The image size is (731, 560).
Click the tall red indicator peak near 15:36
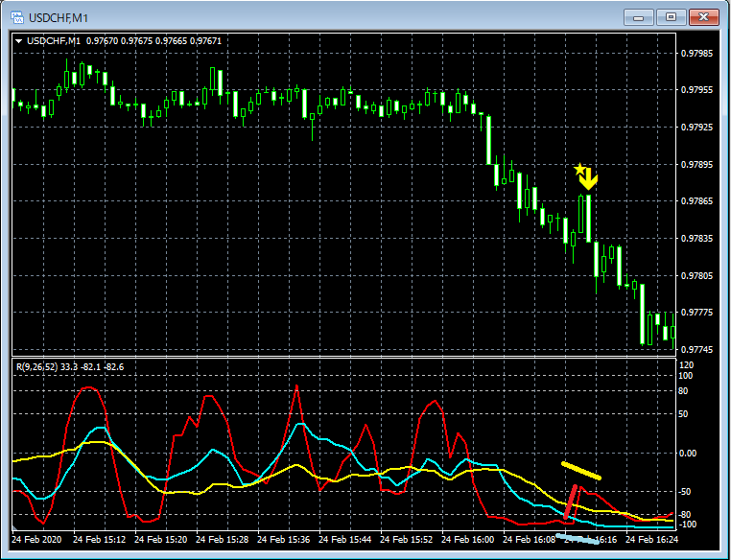click(296, 387)
